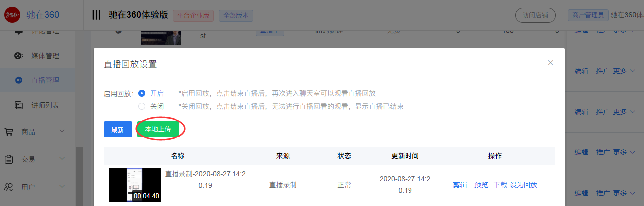Click 剪辑 link for the recording
This screenshot has width=644, height=206.
[x=460, y=185]
